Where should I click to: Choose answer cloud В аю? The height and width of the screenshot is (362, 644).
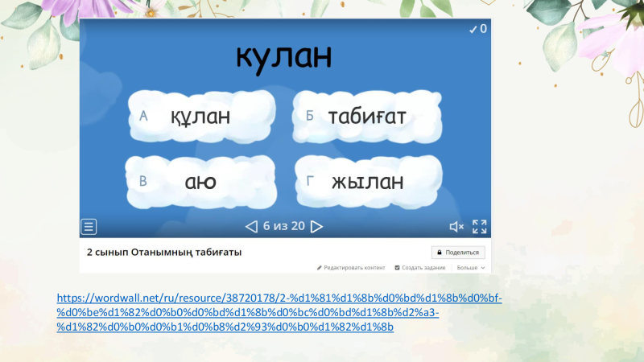pyautogui.click(x=201, y=182)
